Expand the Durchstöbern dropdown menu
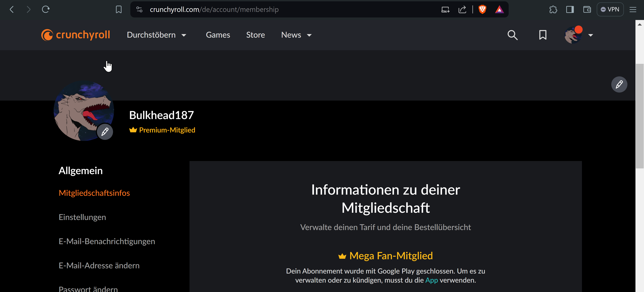This screenshot has width=644, height=292. click(156, 35)
